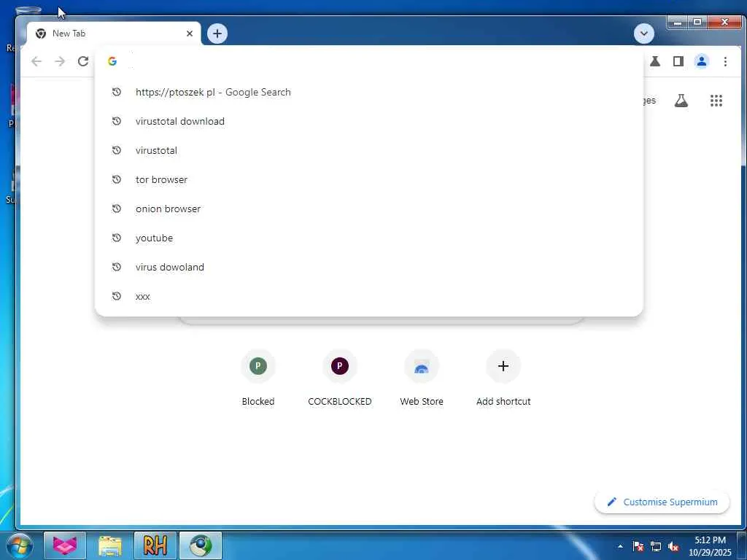Image resolution: width=747 pixels, height=560 pixels.
Task: Select the New Tab tab
Action: pyautogui.click(x=114, y=34)
